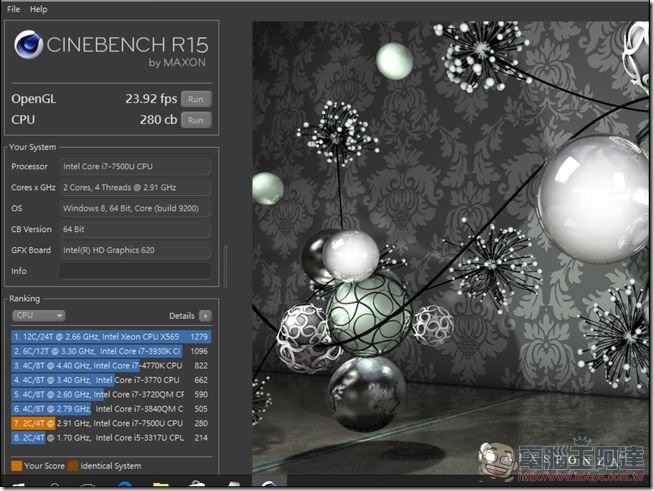Open the Help menu
The image size is (654, 491).
coord(38,9)
